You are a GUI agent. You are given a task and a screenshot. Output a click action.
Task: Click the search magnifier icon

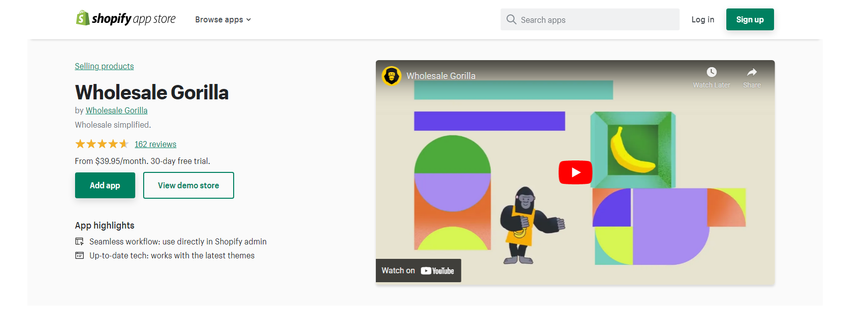[511, 19]
